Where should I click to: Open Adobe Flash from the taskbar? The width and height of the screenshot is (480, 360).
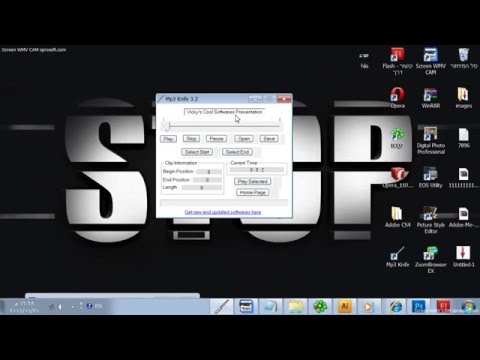[443, 306]
